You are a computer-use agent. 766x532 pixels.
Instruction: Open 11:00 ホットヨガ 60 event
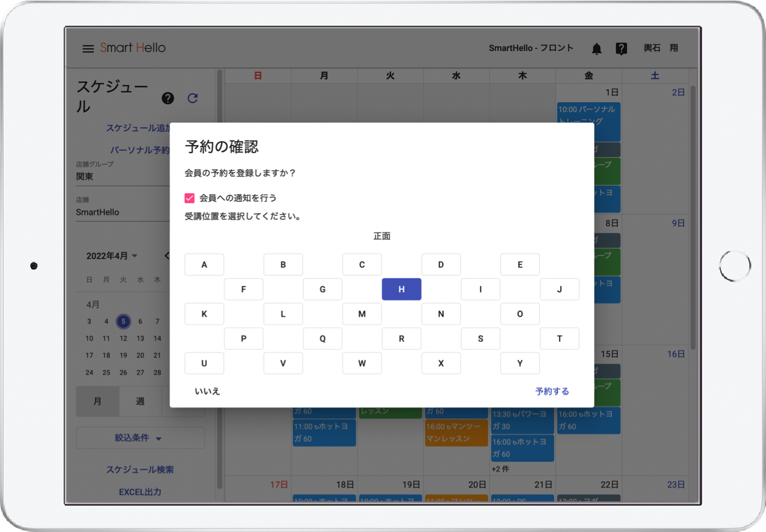[x=324, y=433]
